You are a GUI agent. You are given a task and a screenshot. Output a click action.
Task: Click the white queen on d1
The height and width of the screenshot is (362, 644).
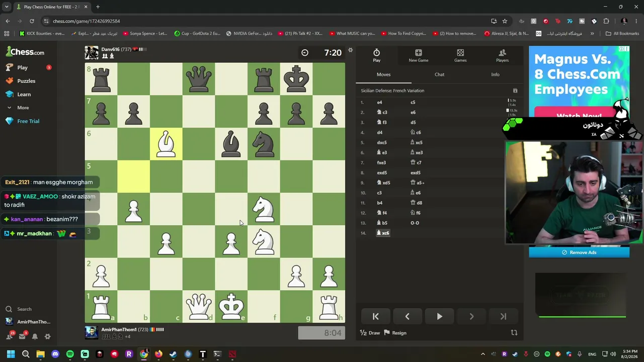coord(199,306)
